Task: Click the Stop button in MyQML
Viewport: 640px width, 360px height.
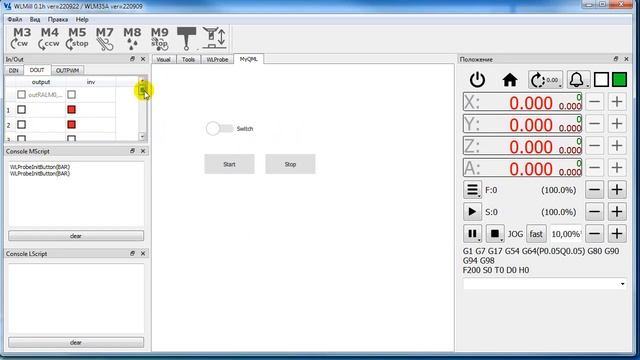Action: coord(290,164)
